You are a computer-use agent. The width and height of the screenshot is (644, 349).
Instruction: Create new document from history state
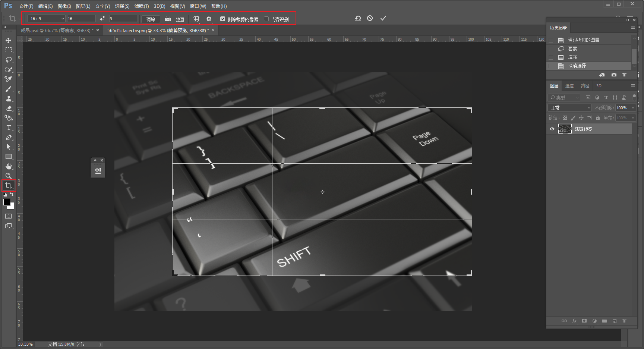[602, 75]
